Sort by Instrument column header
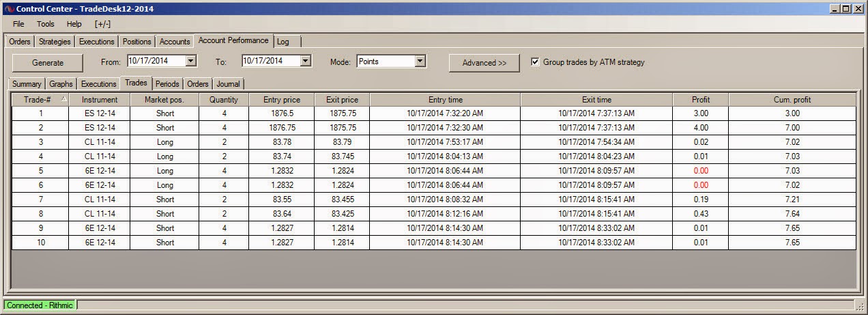 99,100
